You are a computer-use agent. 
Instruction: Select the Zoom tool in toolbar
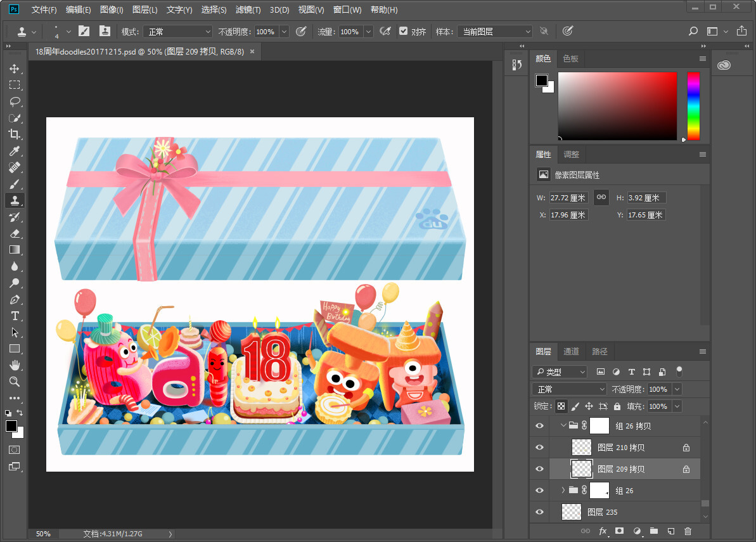(x=15, y=382)
